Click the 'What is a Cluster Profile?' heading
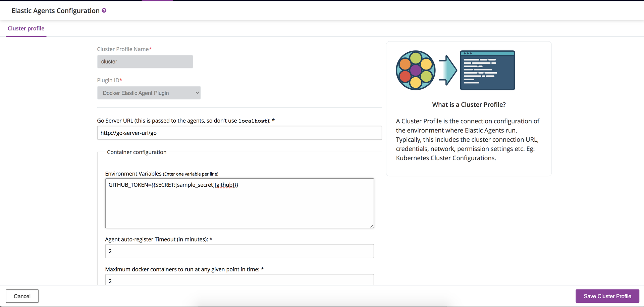The image size is (644, 307). [x=469, y=104]
